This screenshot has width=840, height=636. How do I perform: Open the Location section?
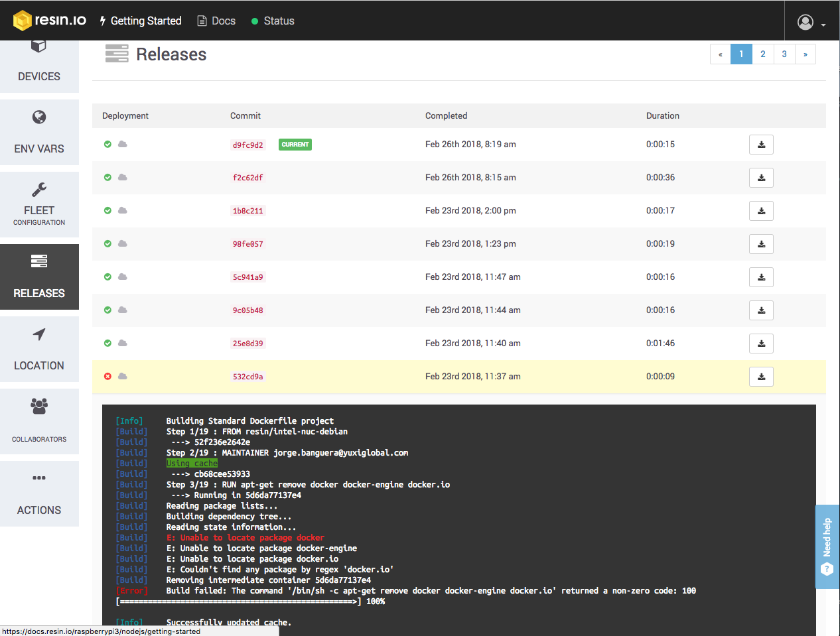tap(39, 349)
